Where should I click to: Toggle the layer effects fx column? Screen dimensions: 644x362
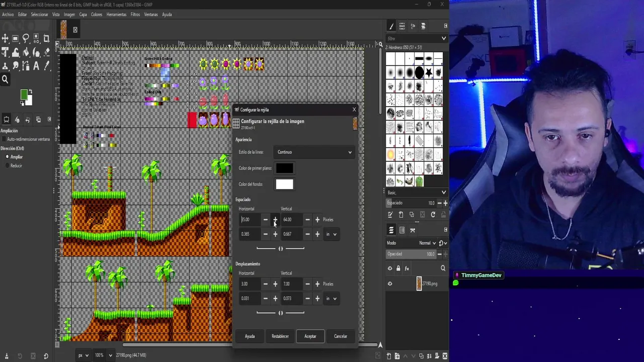pyautogui.click(x=407, y=268)
